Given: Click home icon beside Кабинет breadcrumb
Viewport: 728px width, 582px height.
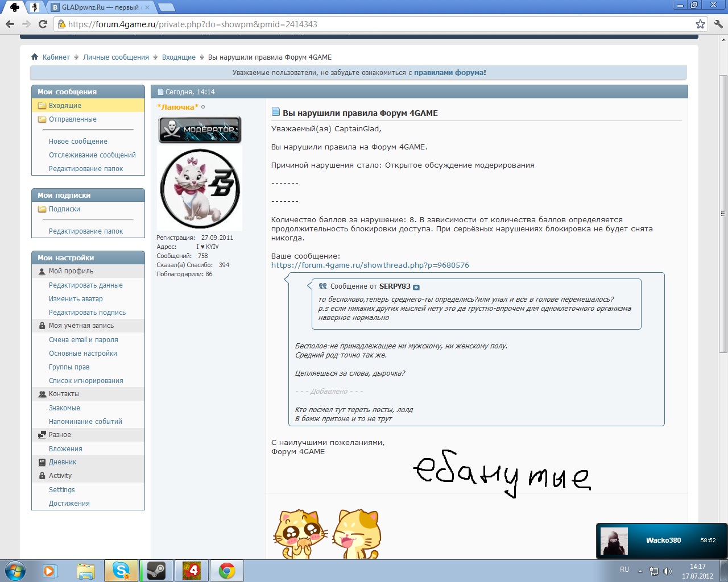Looking at the screenshot, I should pyautogui.click(x=35, y=57).
